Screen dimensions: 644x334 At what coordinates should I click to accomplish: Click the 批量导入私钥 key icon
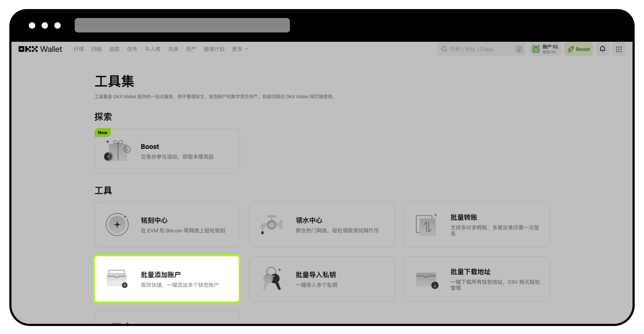(272, 278)
